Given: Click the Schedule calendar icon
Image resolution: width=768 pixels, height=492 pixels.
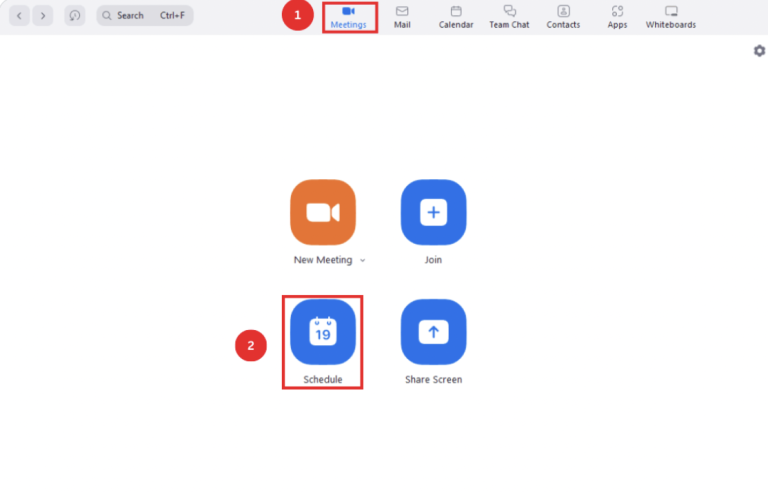Looking at the screenshot, I should pyautogui.click(x=323, y=332).
